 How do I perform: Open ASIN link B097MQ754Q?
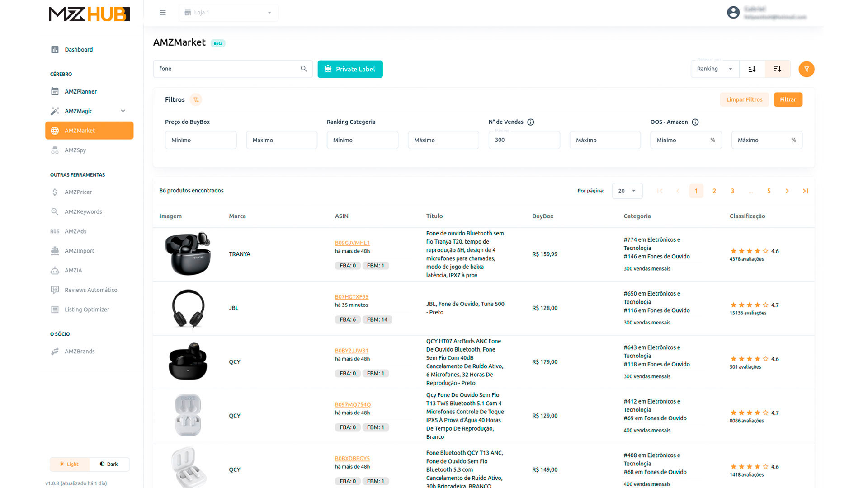pyautogui.click(x=353, y=404)
